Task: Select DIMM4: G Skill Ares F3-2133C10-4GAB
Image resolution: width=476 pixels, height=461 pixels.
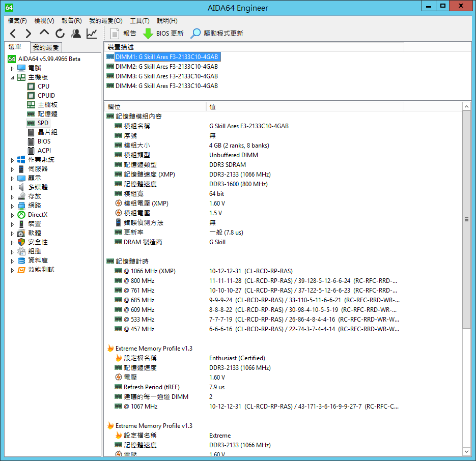Action: point(166,86)
